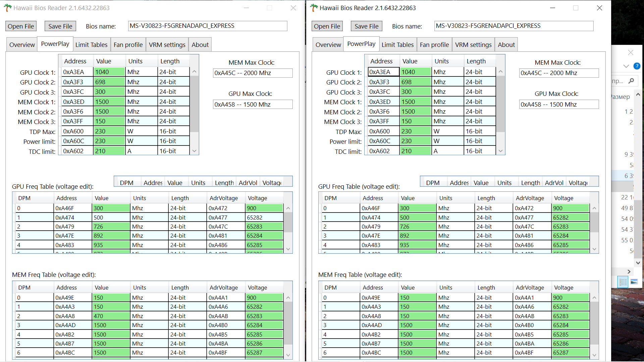Click the search magnifier icon in Explorer

(631, 81)
